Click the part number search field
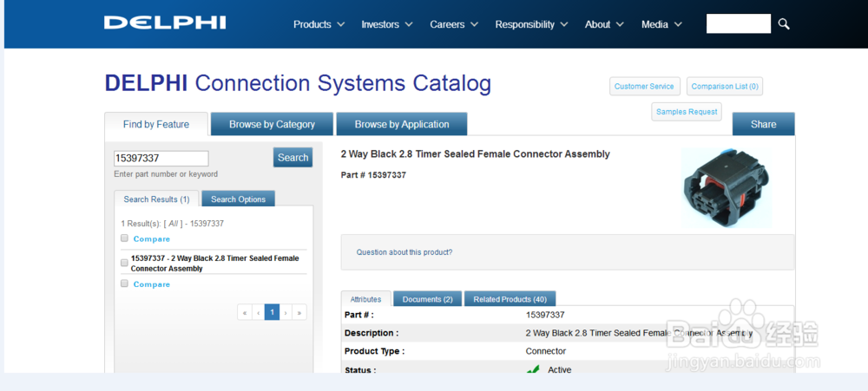 161,158
